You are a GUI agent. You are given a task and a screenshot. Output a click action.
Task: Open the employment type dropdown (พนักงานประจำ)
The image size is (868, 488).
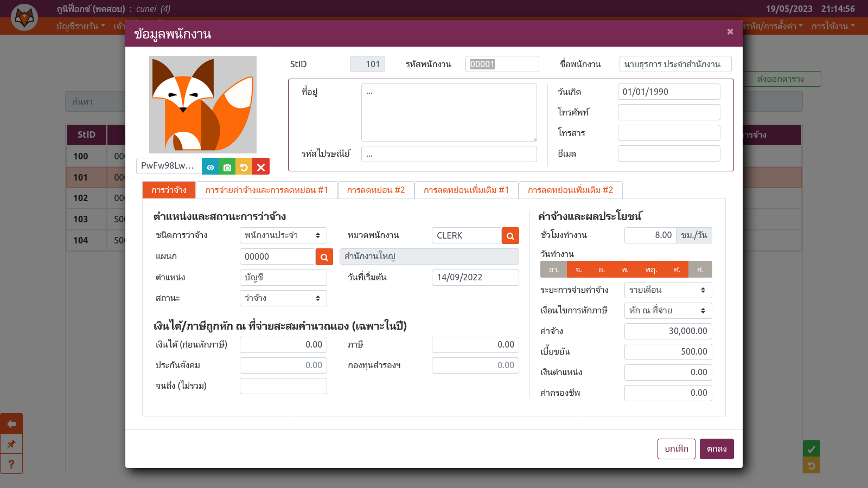click(x=283, y=235)
